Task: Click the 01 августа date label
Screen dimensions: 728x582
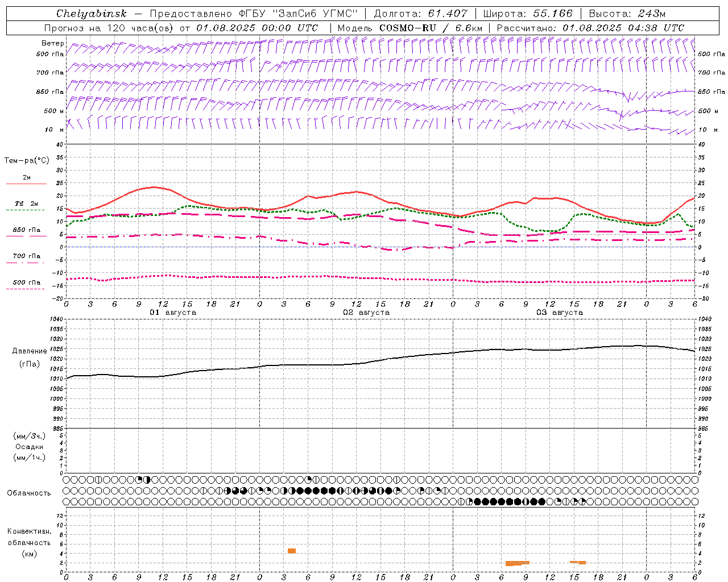Action: pyautogui.click(x=173, y=313)
